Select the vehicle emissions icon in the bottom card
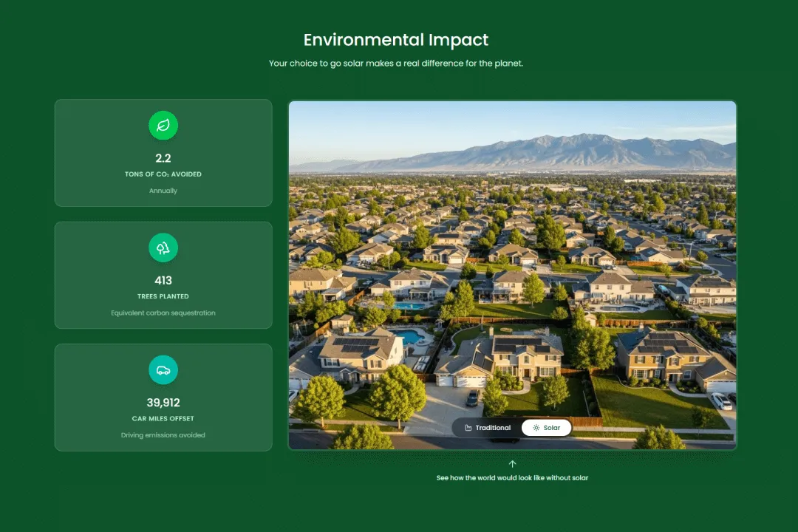The width and height of the screenshot is (798, 532). coord(163,369)
